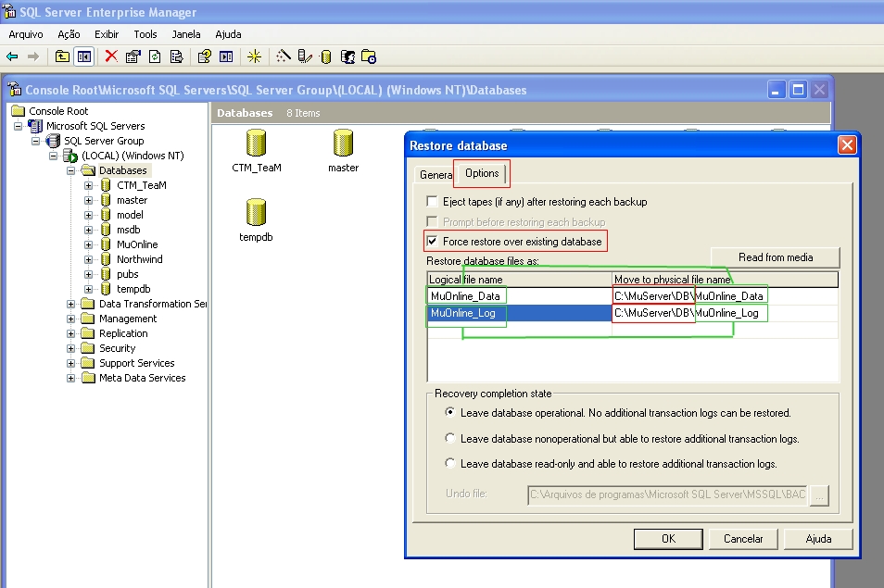Open the Tools menu
The image size is (884, 588).
(145, 34)
